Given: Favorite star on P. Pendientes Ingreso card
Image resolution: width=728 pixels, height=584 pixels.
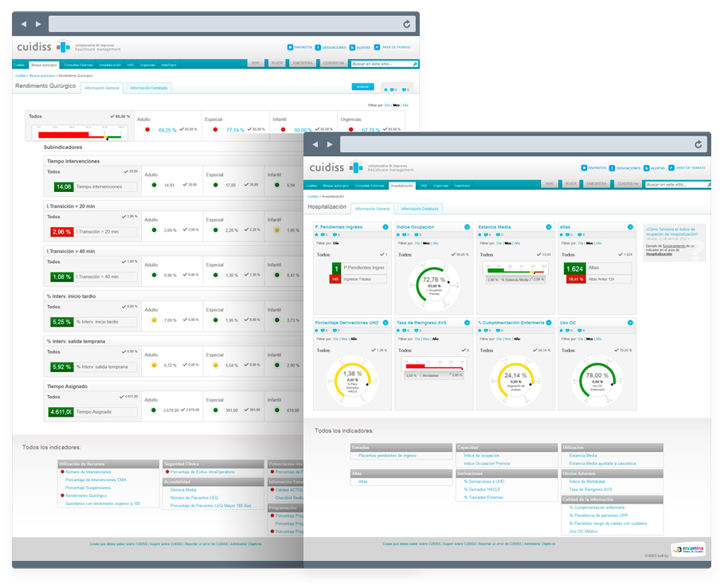Looking at the screenshot, I should [317, 234].
